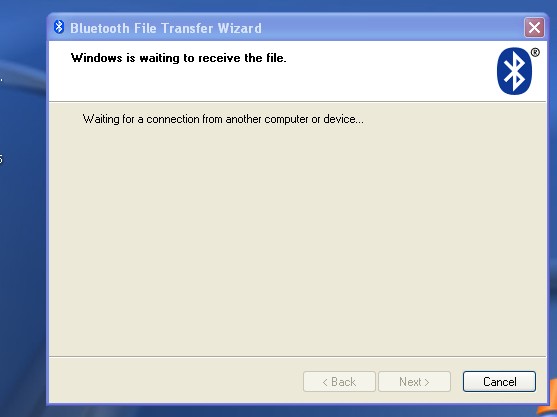Click the separator line above wizard buttons
The image size is (557, 417).
click(x=297, y=356)
